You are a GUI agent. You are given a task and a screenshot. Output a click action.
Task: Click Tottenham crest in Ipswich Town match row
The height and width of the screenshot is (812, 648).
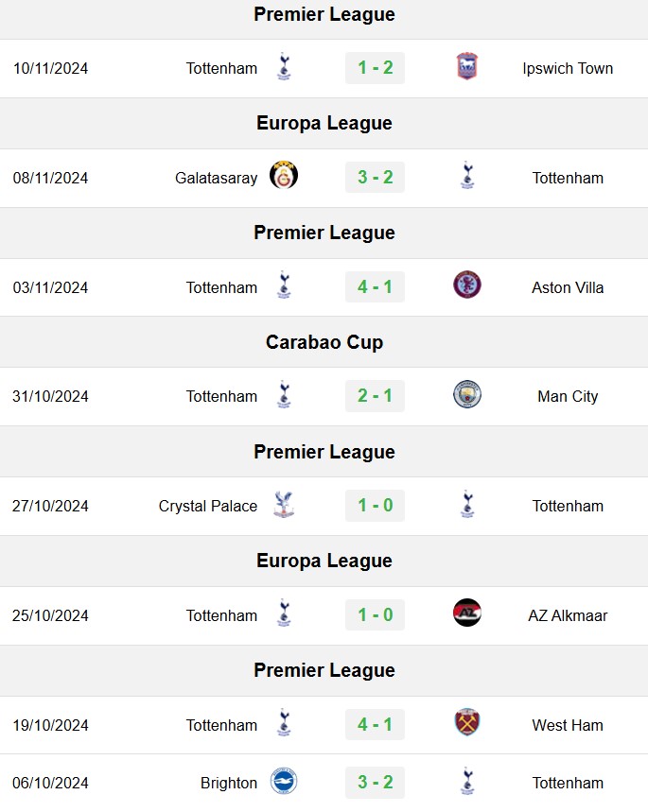[284, 67]
